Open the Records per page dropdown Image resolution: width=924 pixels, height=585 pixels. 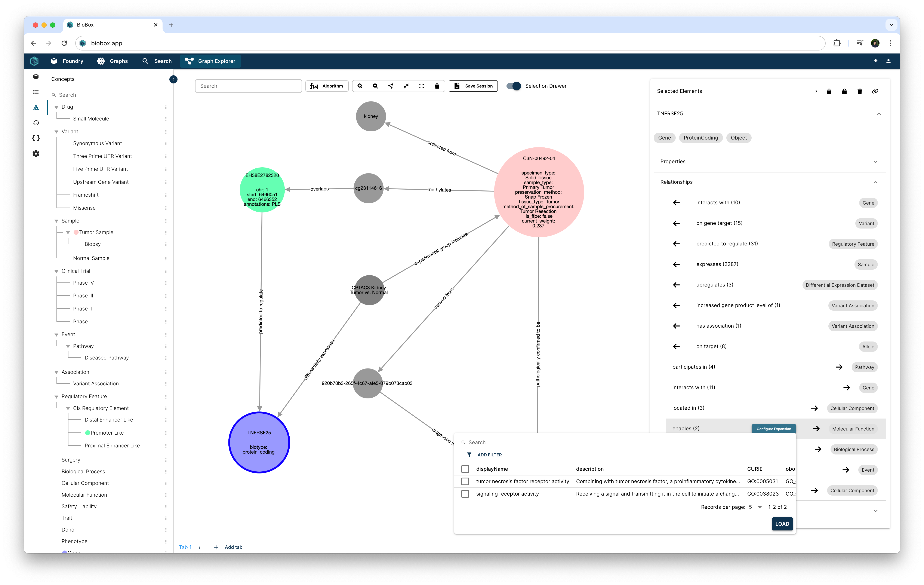pyautogui.click(x=755, y=507)
